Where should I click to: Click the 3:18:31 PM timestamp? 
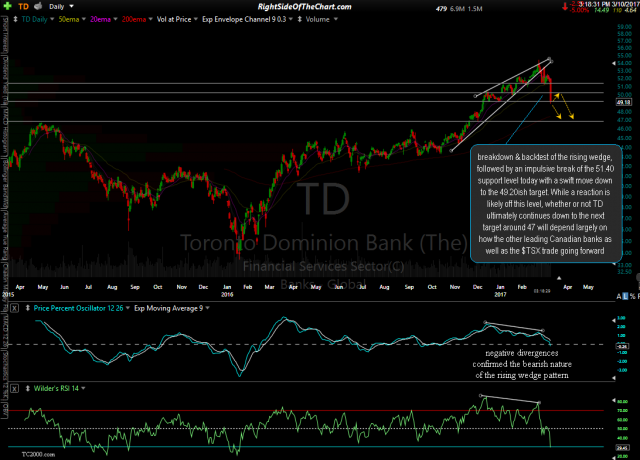coord(594,4)
